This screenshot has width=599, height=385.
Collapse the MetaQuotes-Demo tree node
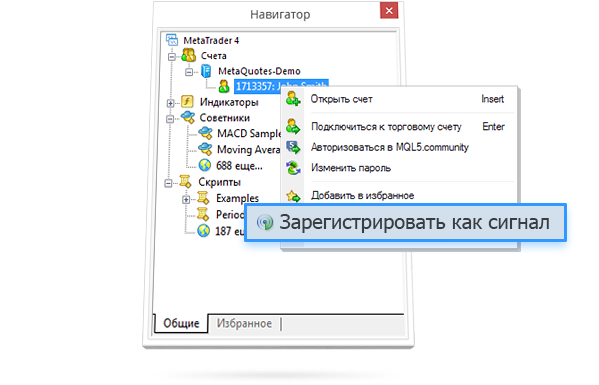tap(189, 72)
